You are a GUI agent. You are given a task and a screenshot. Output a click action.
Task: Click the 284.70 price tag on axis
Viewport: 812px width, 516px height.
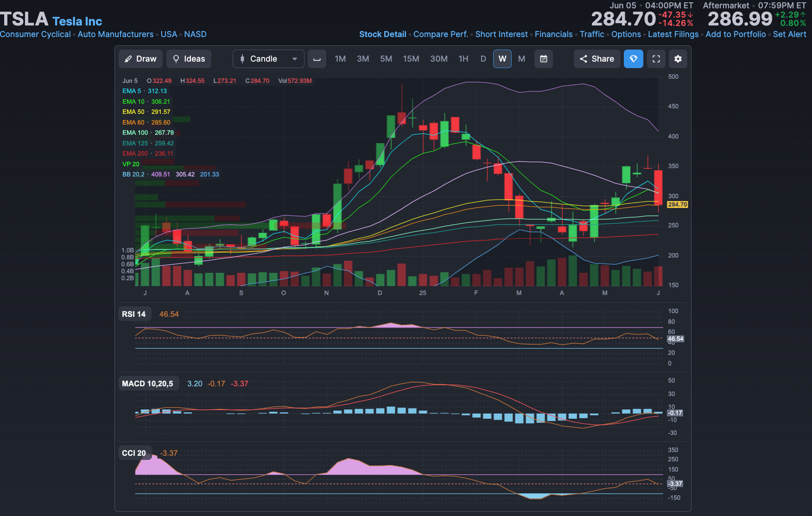[678, 204]
